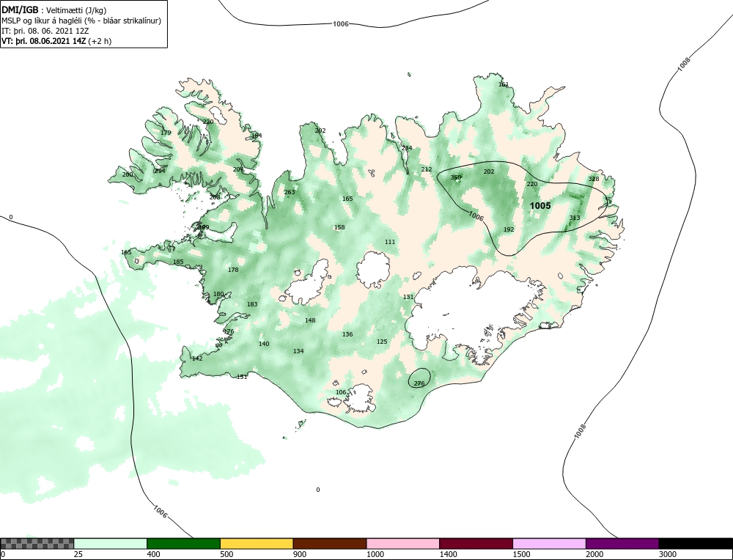Screen dimensions: 733x560
Task: Click the bold 1005 pressure center label
Action: [x=540, y=206]
